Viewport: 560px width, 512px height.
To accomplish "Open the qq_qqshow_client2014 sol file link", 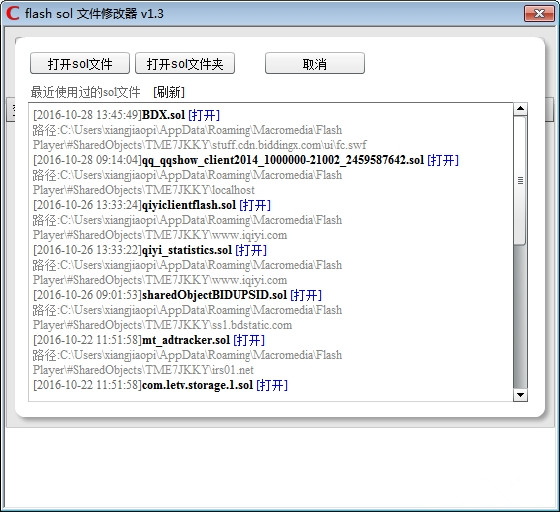I will tap(443, 160).
